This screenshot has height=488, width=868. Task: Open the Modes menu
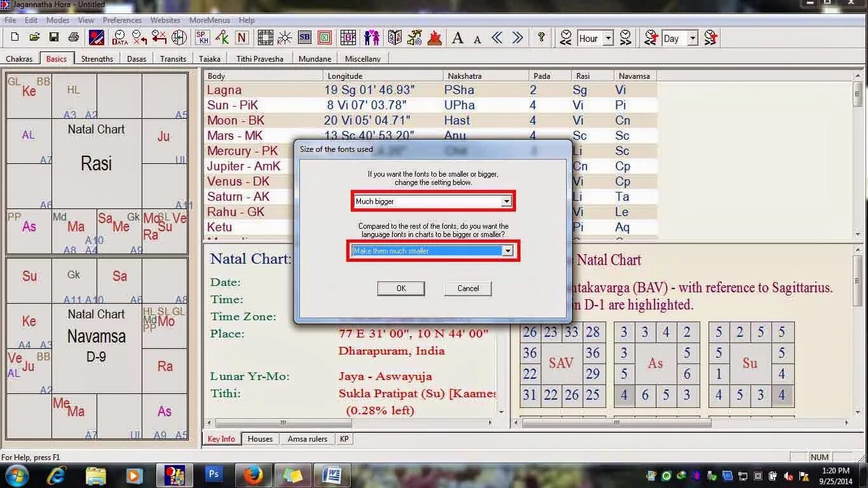click(x=58, y=20)
